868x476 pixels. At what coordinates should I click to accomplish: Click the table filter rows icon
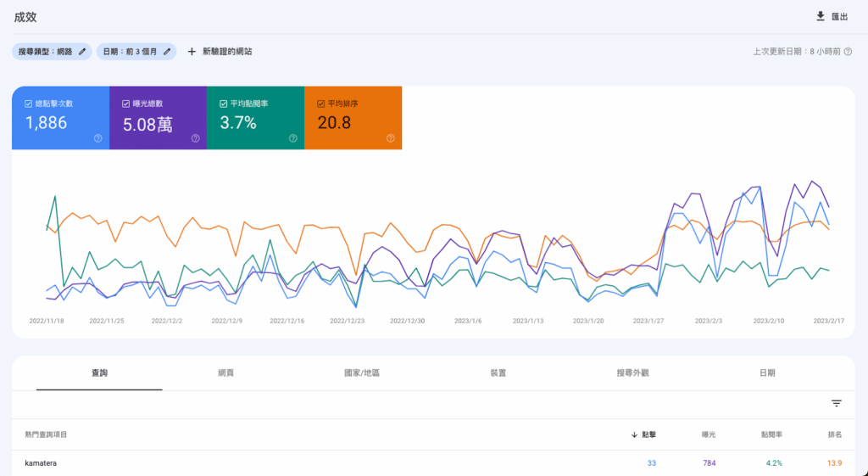tap(837, 403)
